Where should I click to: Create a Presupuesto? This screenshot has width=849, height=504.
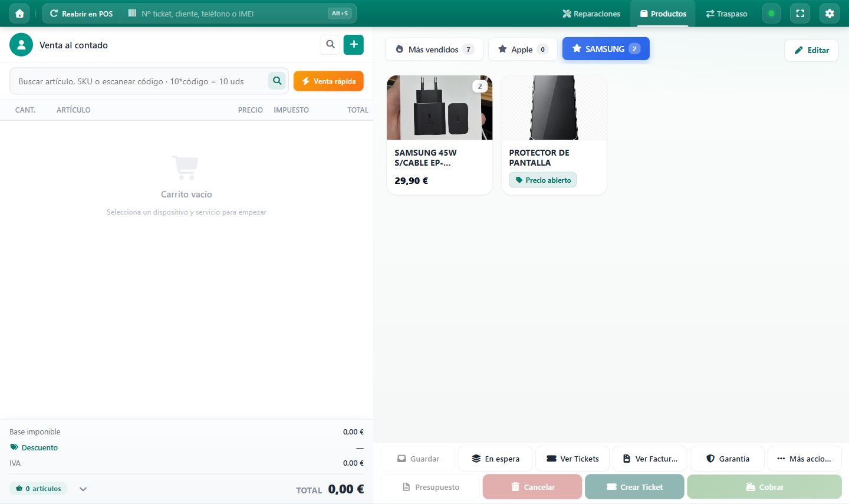coord(430,487)
